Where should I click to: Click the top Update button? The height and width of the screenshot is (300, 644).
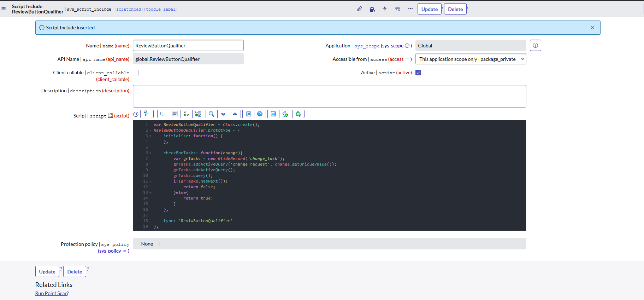429,9
